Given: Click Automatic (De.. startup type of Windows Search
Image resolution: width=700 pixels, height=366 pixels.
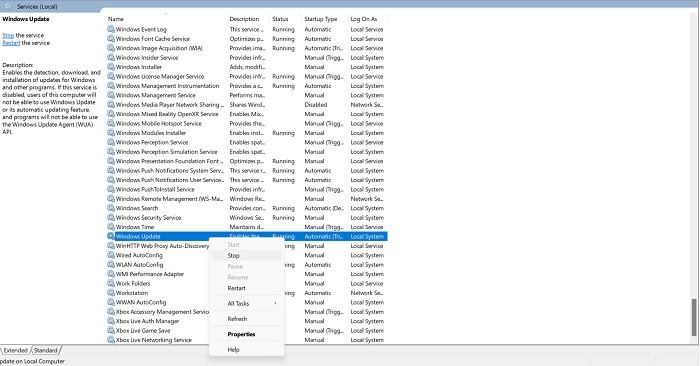Looking at the screenshot, I should tap(324, 208).
